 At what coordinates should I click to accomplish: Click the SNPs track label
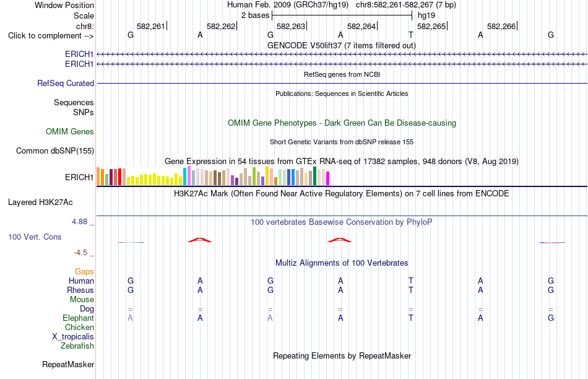pos(84,112)
